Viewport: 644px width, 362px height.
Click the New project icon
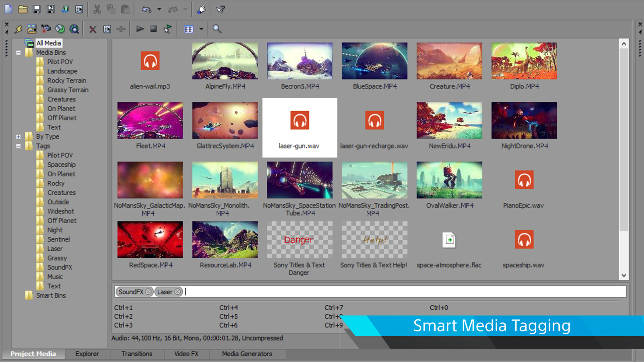click(8, 9)
